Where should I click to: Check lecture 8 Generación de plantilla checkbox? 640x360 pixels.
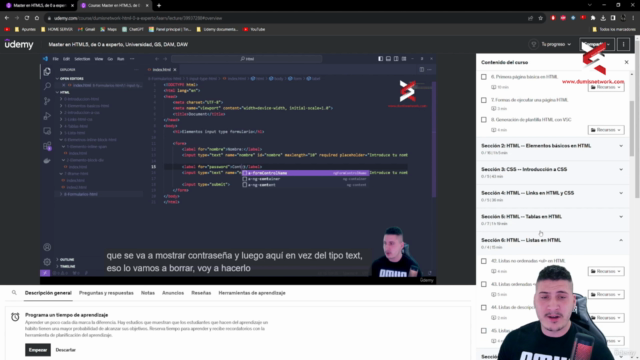484,120
